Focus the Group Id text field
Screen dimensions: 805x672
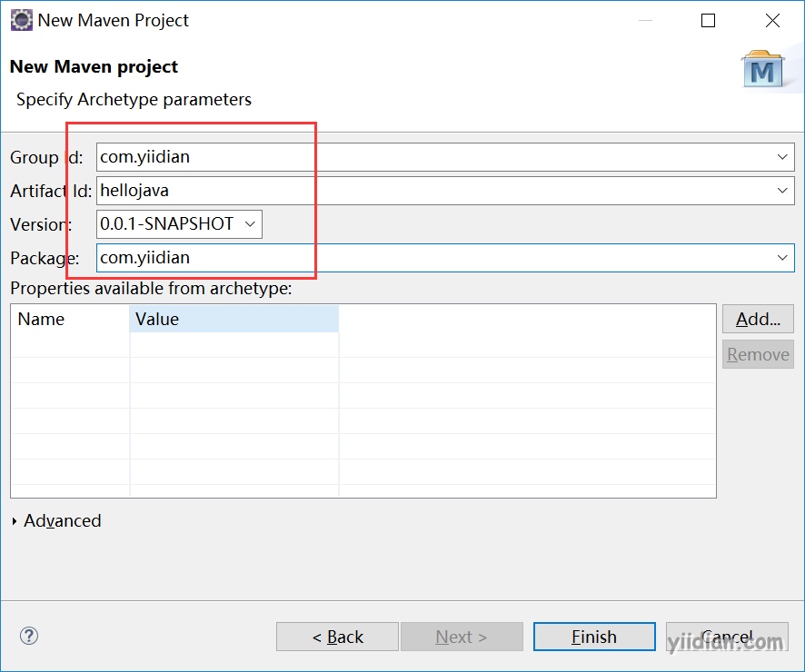point(434,157)
